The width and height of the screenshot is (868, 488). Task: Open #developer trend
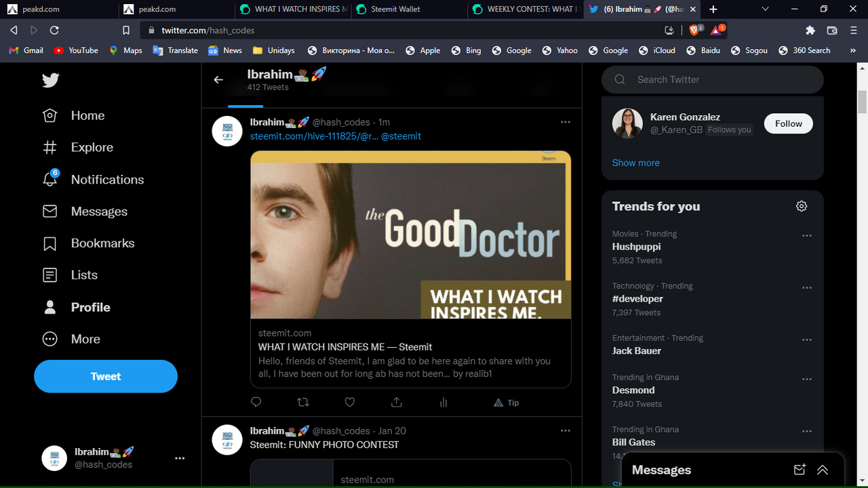click(x=637, y=299)
